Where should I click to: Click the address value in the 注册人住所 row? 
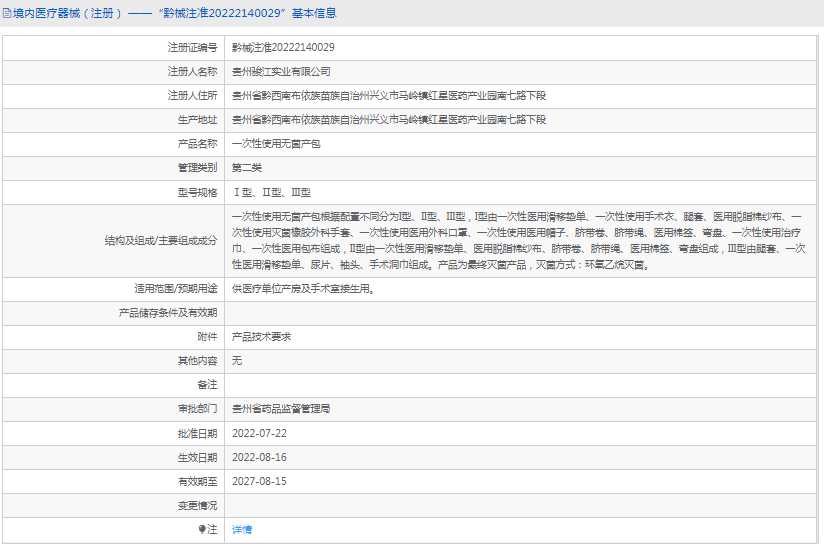pyautogui.click(x=389, y=96)
